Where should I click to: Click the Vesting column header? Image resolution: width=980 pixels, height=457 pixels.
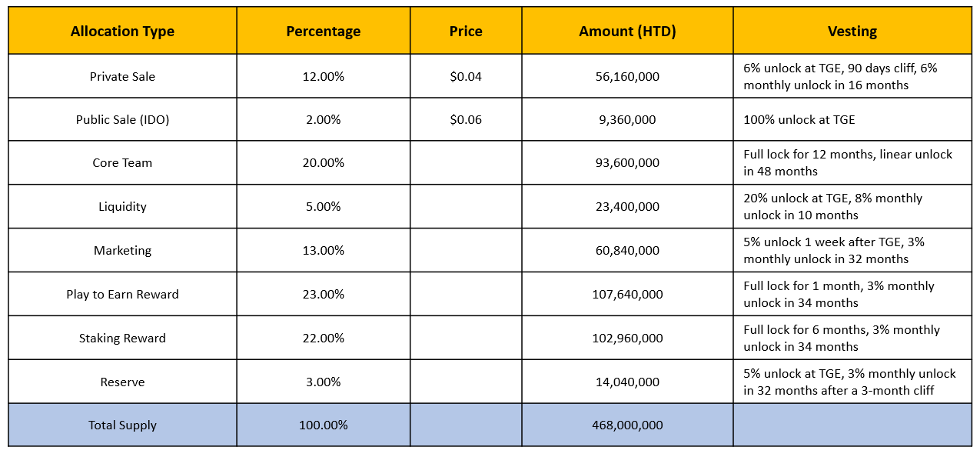852,31
